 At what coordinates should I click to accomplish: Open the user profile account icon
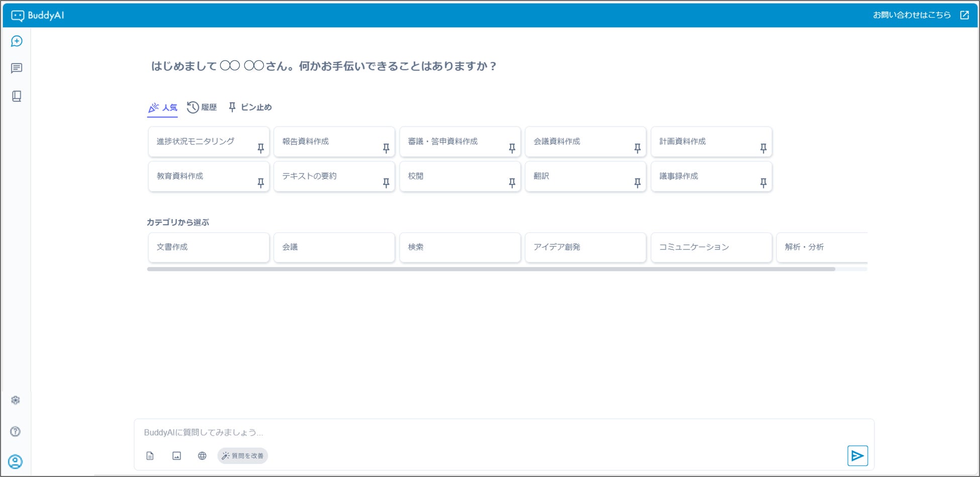[16, 461]
